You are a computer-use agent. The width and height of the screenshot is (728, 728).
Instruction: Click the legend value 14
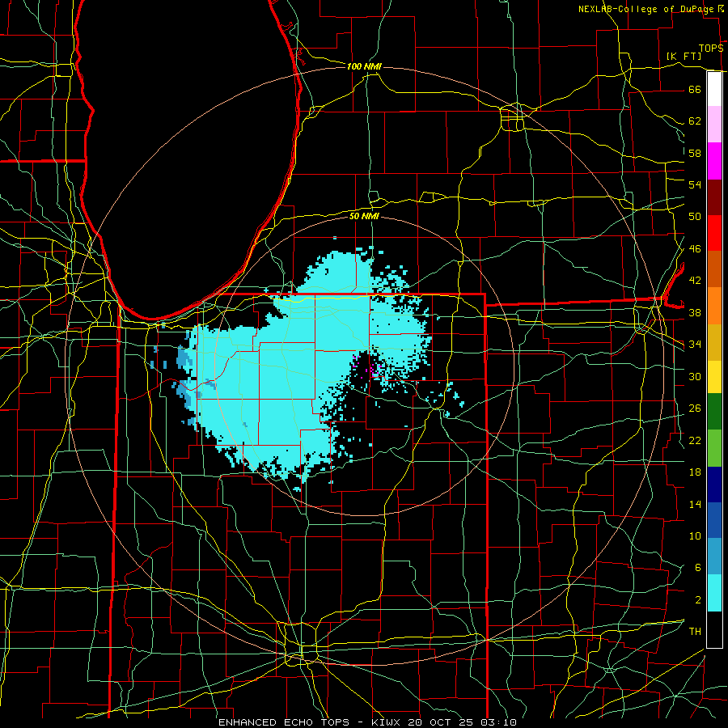point(695,504)
